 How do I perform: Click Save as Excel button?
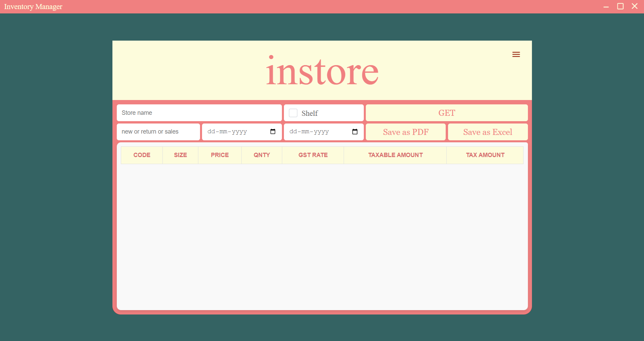488,132
